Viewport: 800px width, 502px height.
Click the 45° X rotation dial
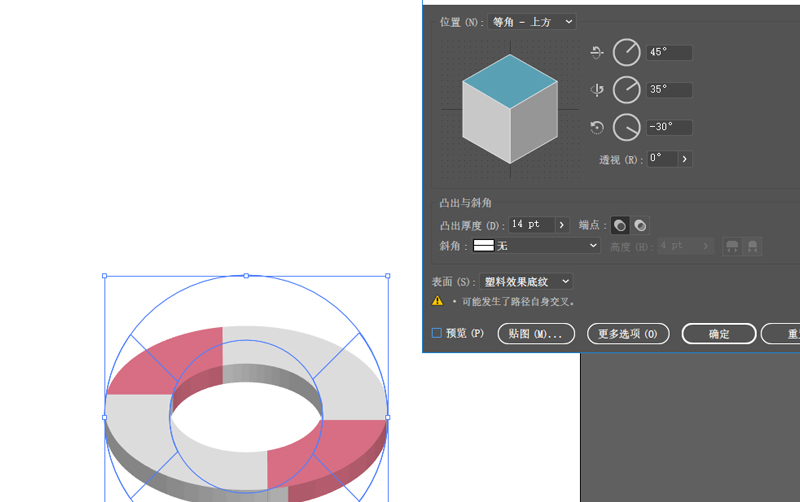(x=627, y=52)
